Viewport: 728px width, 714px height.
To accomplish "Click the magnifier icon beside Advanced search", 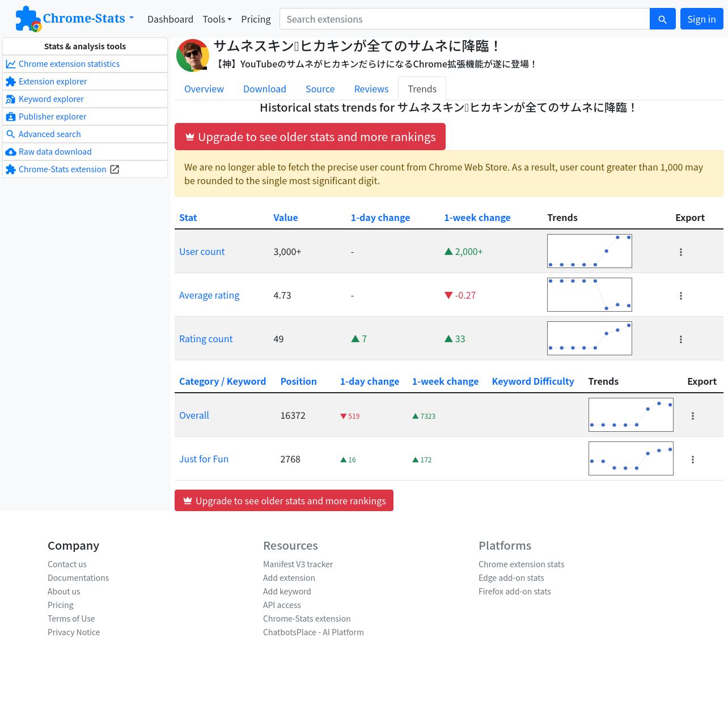I will pos(11,134).
